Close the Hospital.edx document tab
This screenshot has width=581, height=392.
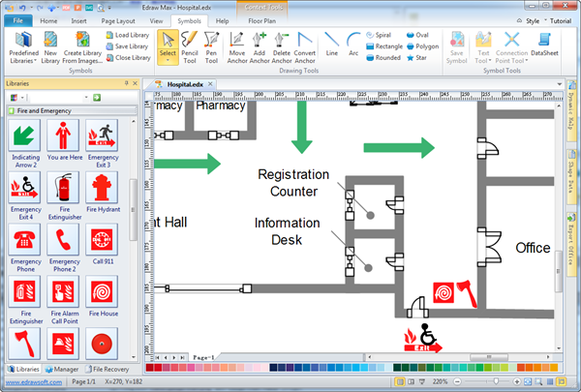pos(210,84)
